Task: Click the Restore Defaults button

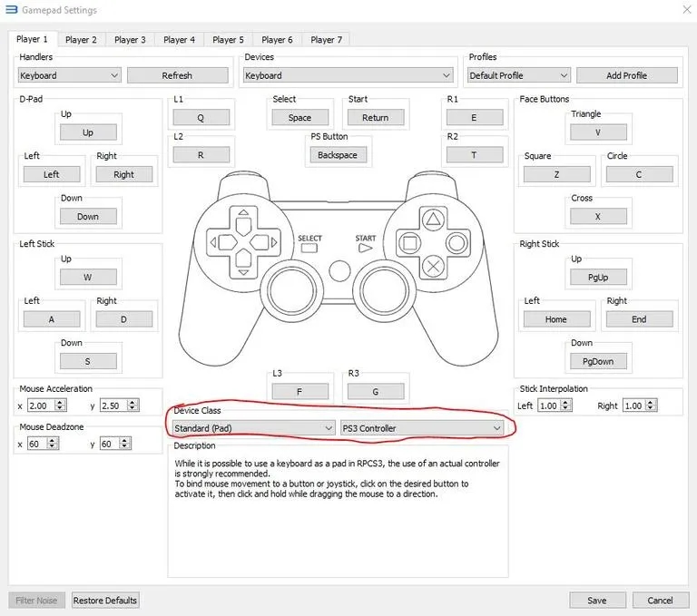Action: coord(105,600)
